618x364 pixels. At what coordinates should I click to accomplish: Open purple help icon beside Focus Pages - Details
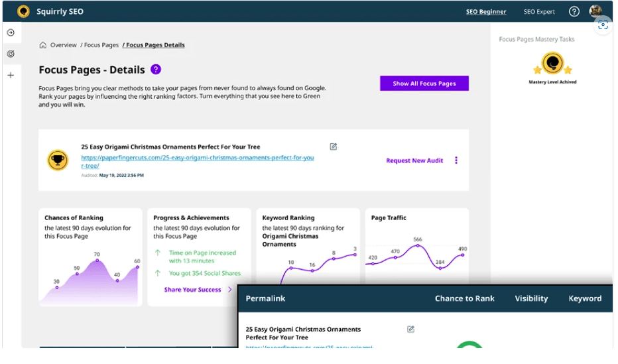(156, 70)
